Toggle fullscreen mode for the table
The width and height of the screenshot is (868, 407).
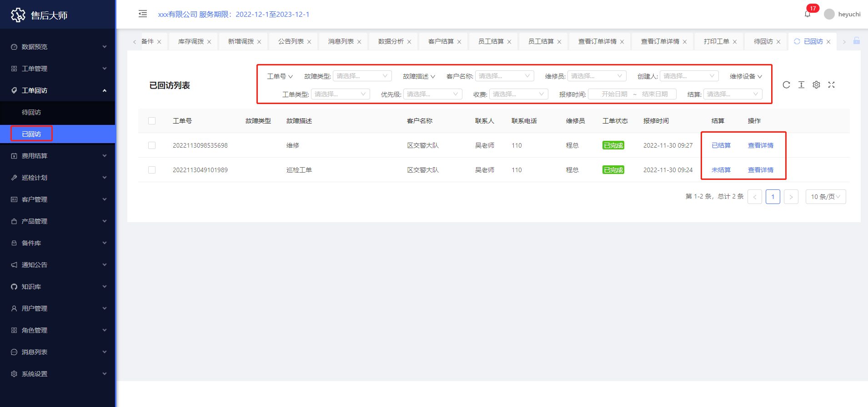click(x=831, y=85)
